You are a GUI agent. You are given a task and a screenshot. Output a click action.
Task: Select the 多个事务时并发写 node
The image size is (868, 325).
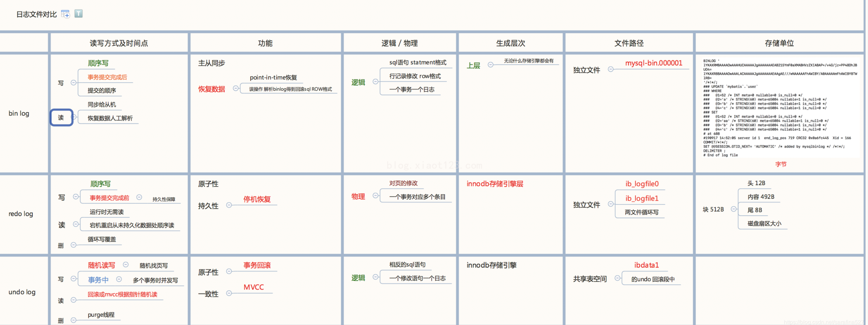pos(155,280)
